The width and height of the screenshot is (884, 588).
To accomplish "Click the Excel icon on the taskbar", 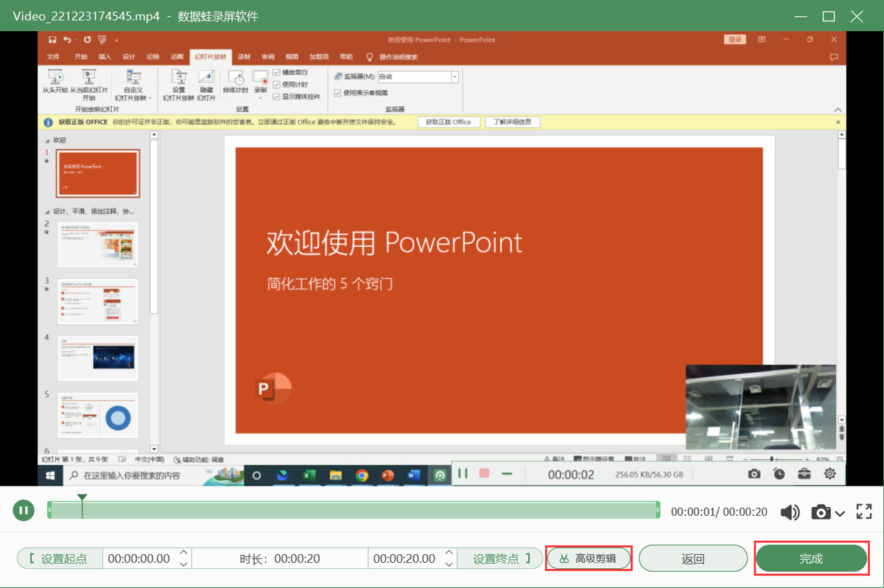I will pyautogui.click(x=309, y=475).
